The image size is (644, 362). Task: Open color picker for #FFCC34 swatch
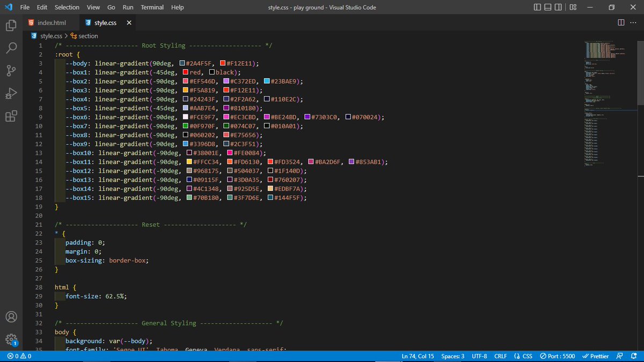[x=189, y=162]
